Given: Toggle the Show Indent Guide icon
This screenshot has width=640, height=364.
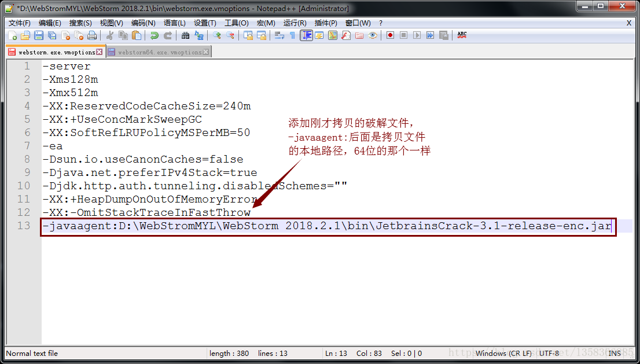Looking at the screenshot, I should pos(307,35).
